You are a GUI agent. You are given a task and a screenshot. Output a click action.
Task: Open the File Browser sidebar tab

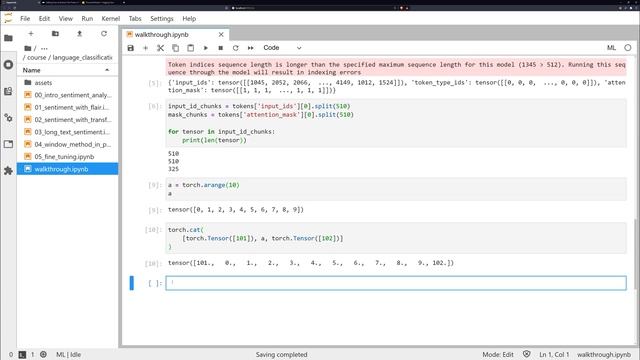point(8,38)
